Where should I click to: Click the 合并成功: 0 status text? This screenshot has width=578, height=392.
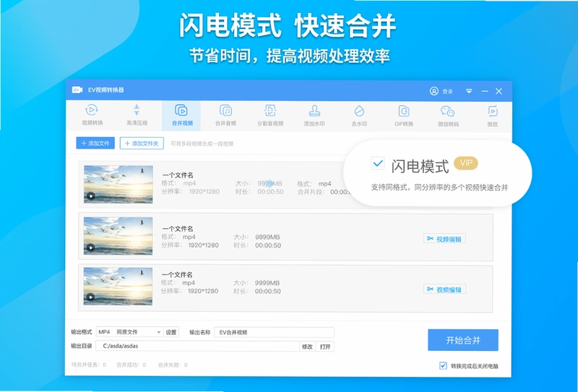[x=131, y=365]
